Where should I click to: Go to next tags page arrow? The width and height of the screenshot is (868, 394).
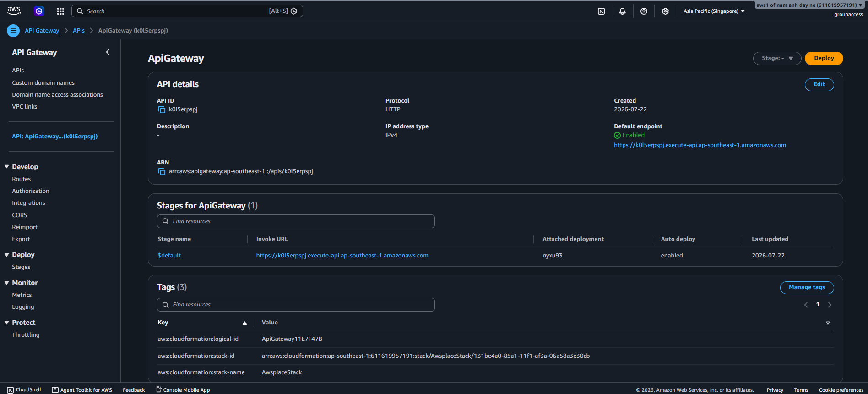830,305
